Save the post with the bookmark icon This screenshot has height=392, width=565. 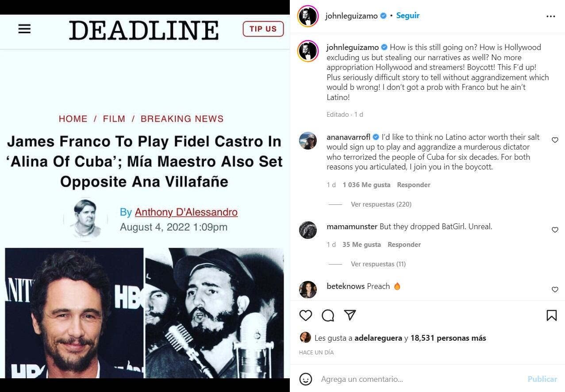(551, 315)
